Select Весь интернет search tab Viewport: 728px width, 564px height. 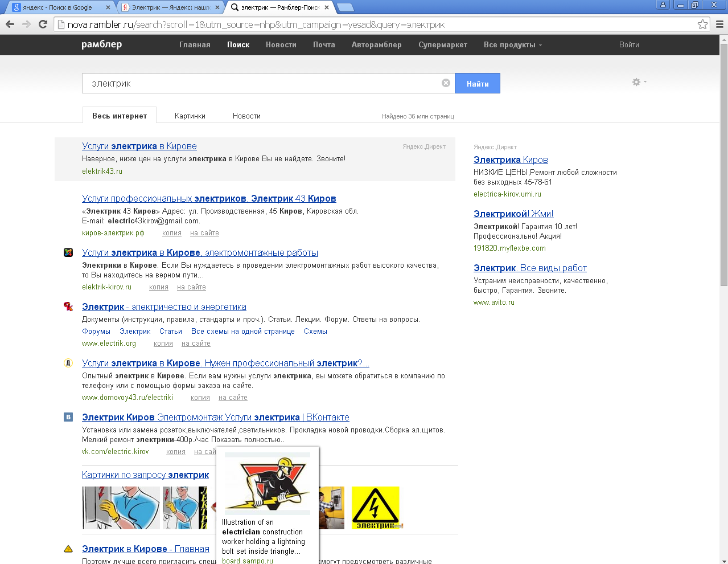[120, 116]
